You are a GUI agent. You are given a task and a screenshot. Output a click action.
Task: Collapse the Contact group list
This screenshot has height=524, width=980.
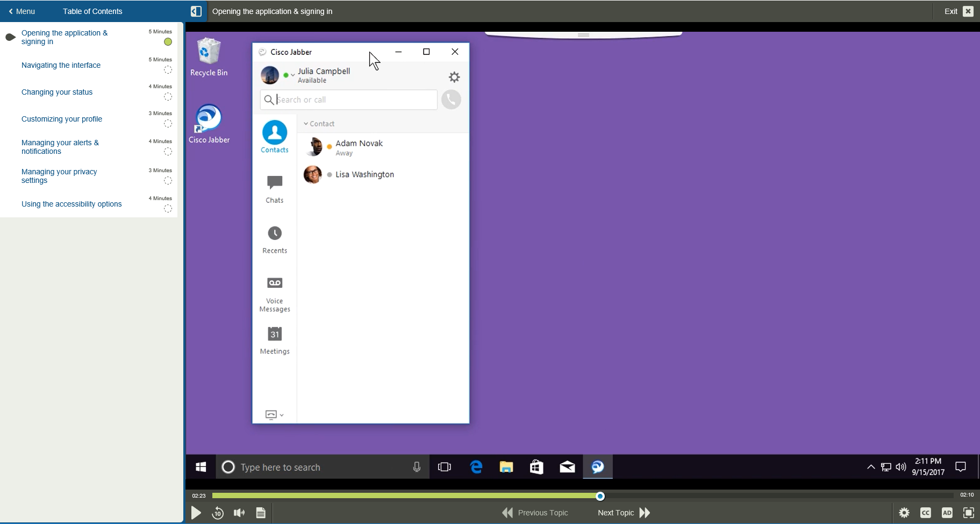[x=306, y=124]
